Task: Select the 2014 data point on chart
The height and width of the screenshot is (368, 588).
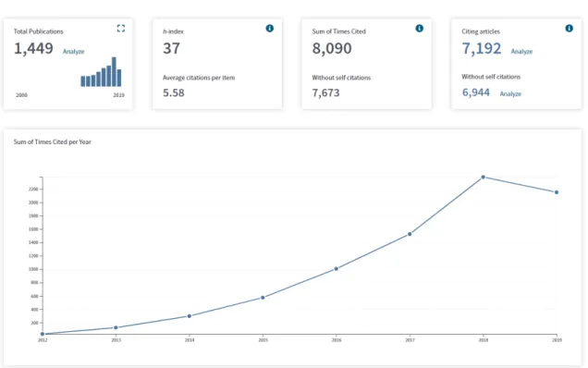Action: coord(189,316)
